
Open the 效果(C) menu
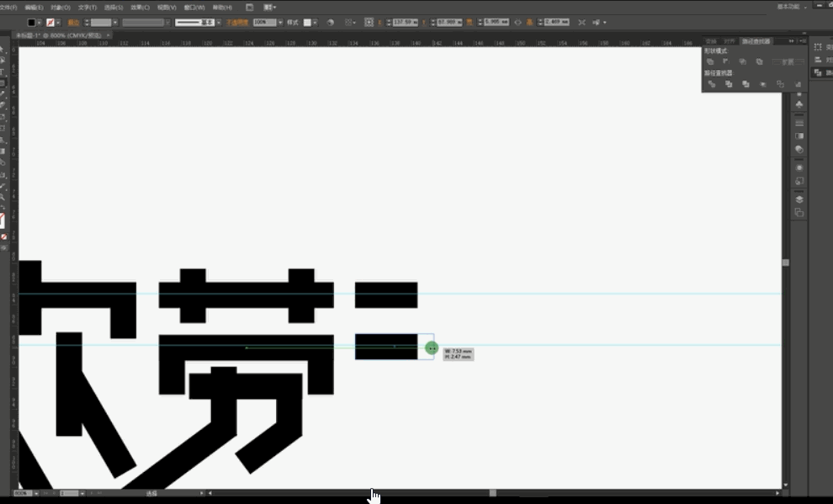(141, 8)
